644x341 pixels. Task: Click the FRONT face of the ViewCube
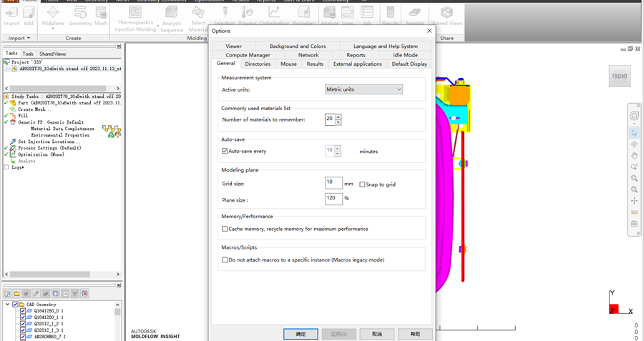click(620, 76)
